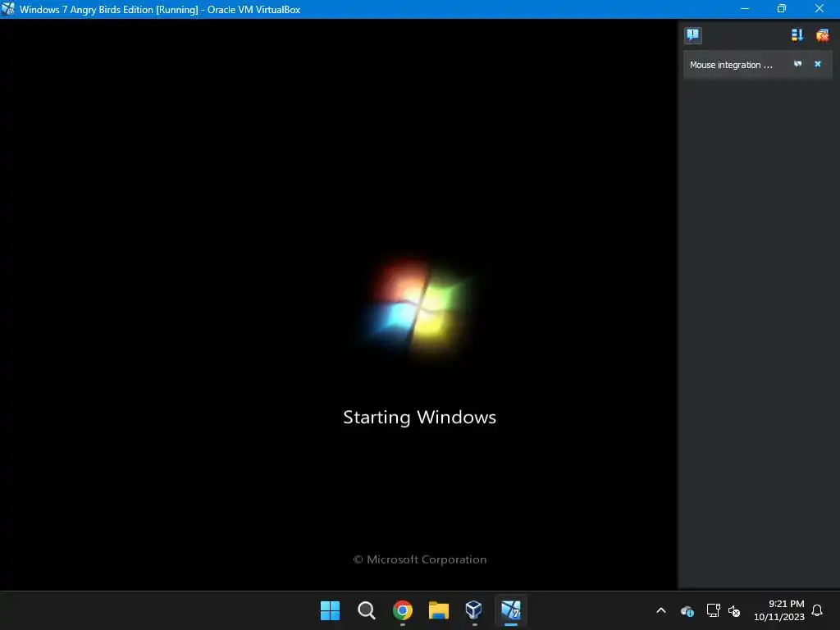Restore down the VirtualBox VM window
The width and height of the screenshot is (840, 630).
click(782, 9)
